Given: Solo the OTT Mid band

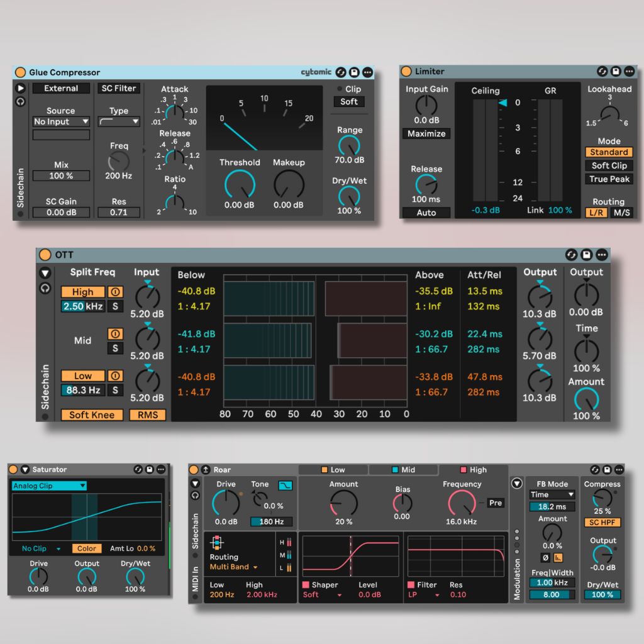Looking at the screenshot, I should tap(115, 348).
